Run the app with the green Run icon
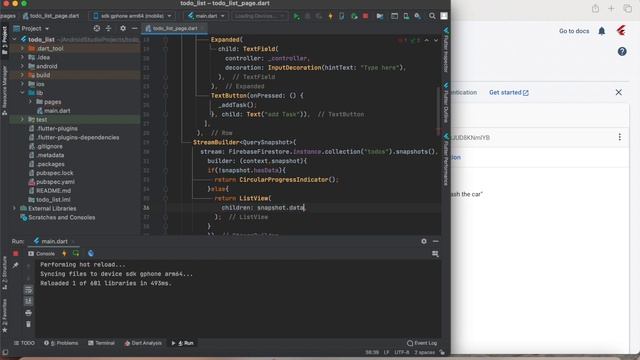The height and width of the screenshot is (360, 640). tap(297, 16)
